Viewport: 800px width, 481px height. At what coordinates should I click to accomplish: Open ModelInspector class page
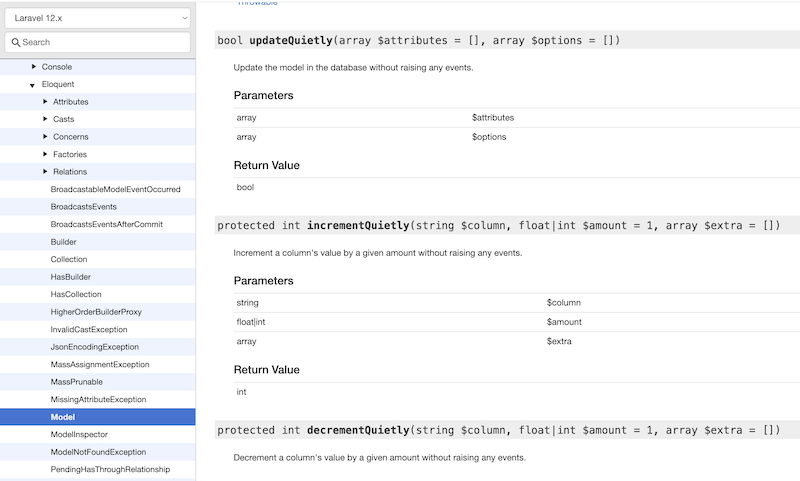tap(79, 434)
